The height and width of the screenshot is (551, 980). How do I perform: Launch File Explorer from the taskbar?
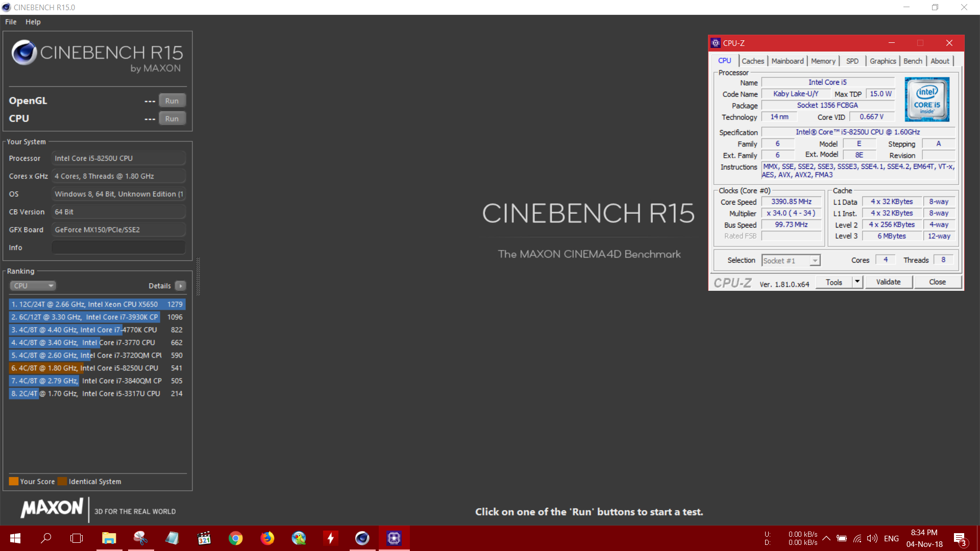coord(109,538)
